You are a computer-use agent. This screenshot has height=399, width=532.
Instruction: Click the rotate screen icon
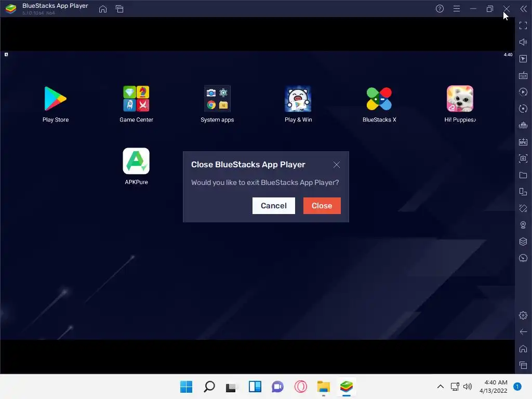pos(523,192)
